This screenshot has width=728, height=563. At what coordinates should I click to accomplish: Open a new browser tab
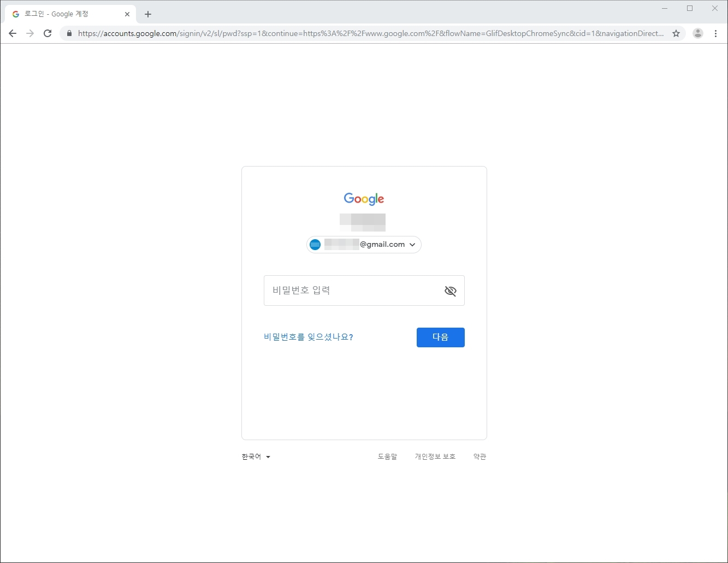148,14
